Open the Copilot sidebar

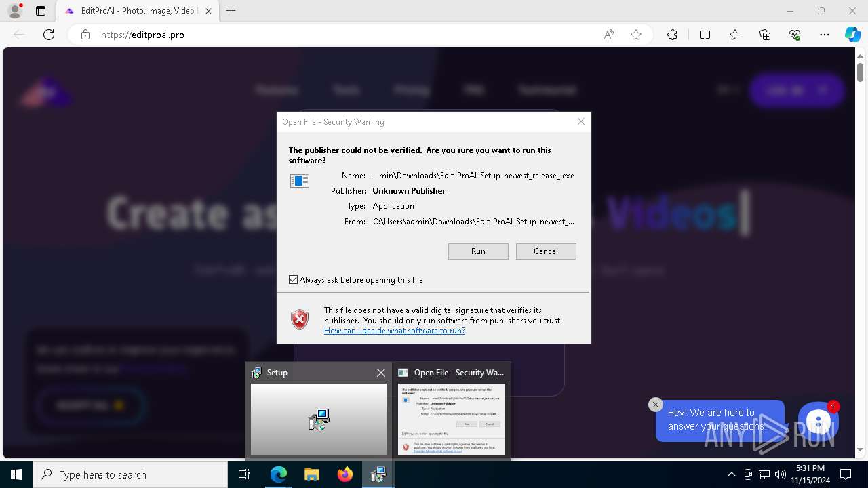click(852, 35)
